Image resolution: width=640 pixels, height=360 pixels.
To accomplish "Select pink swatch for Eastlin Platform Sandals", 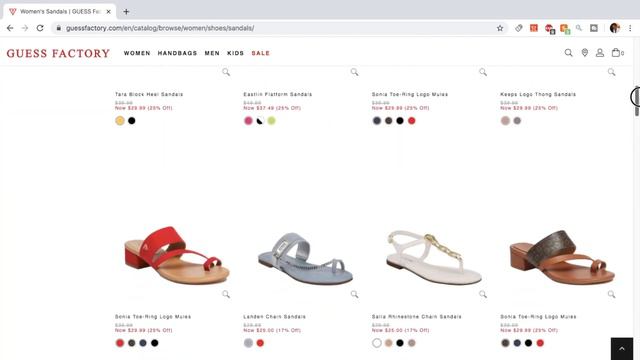I will pos(248,121).
